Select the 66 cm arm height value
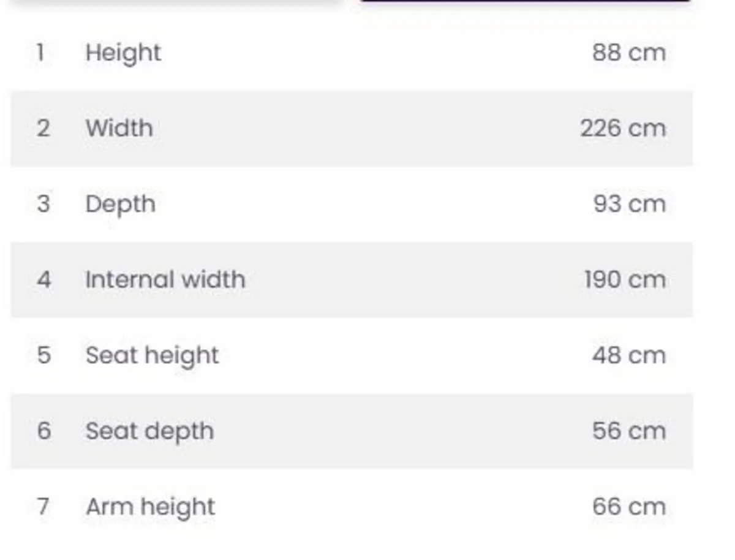The height and width of the screenshot is (560, 735). (628, 507)
